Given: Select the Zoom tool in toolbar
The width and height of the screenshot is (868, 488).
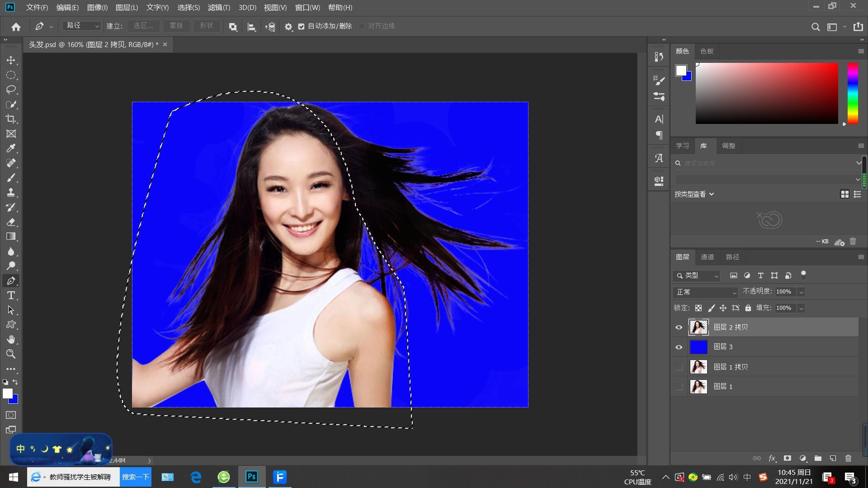Looking at the screenshot, I should [x=11, y=354].
